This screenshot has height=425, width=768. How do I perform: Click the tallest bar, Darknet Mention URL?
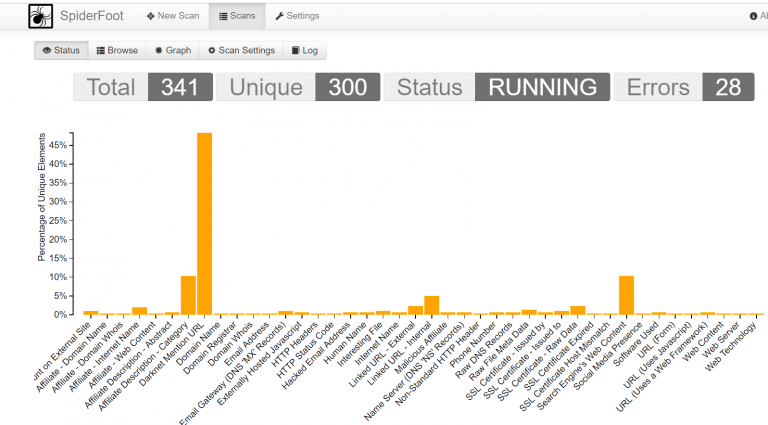[204, 224]
